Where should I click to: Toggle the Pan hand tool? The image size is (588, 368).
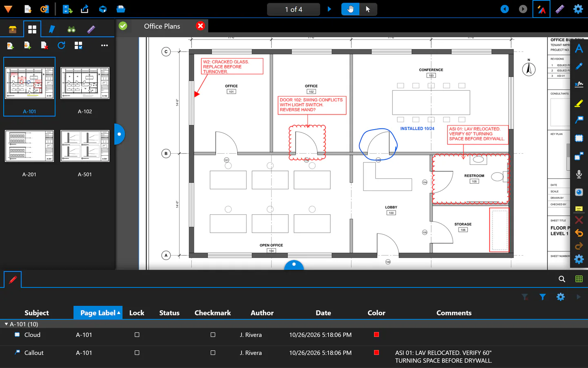pyautogui.click(x=350, y=9)
